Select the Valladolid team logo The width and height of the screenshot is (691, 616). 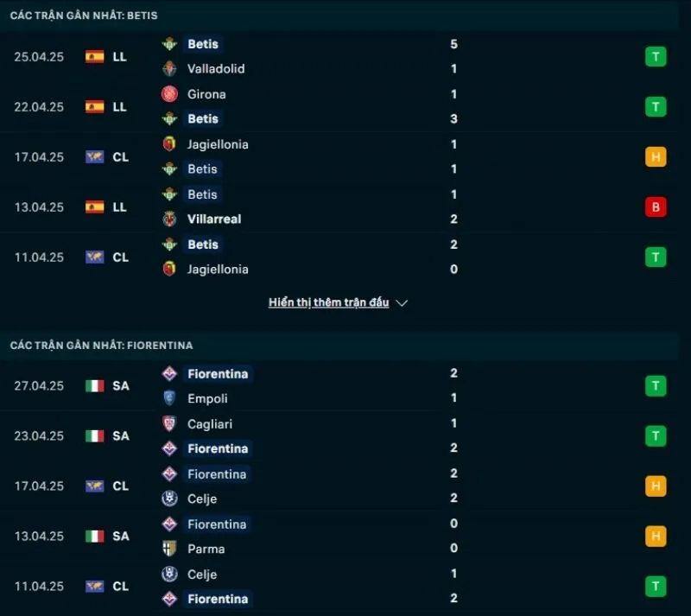(x=169, y=69)
